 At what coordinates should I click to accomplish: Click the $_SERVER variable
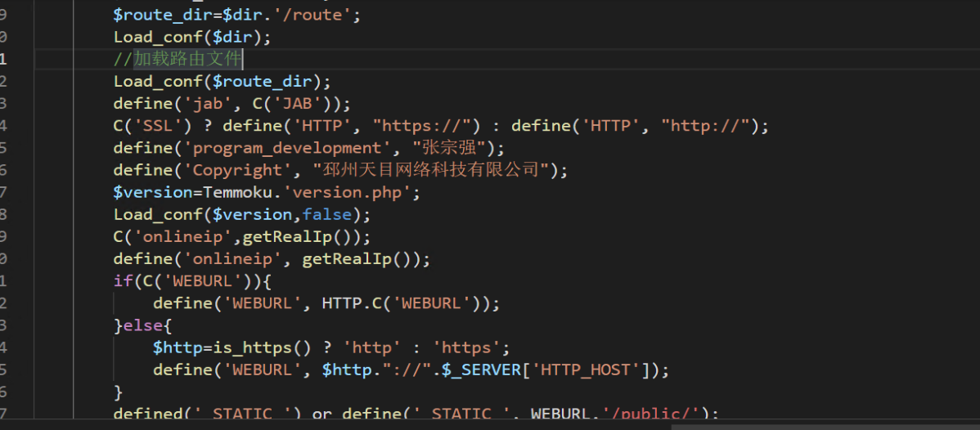[481, 370]
